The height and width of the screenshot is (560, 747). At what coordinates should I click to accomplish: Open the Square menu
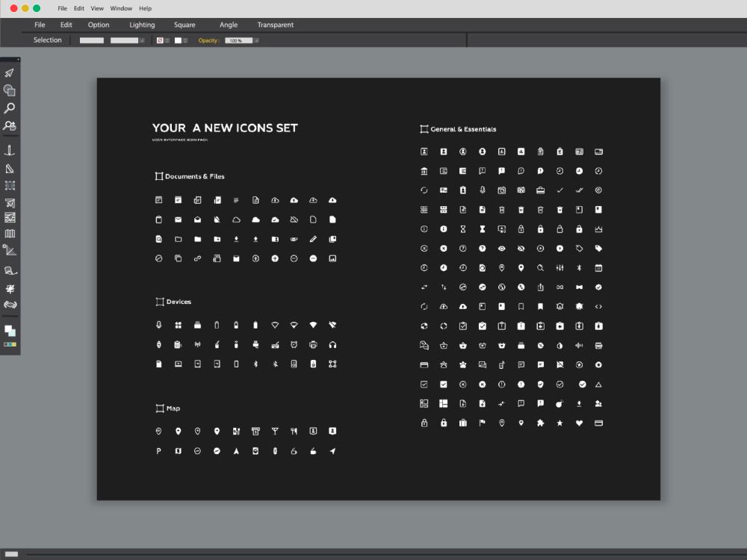[185, 25]
